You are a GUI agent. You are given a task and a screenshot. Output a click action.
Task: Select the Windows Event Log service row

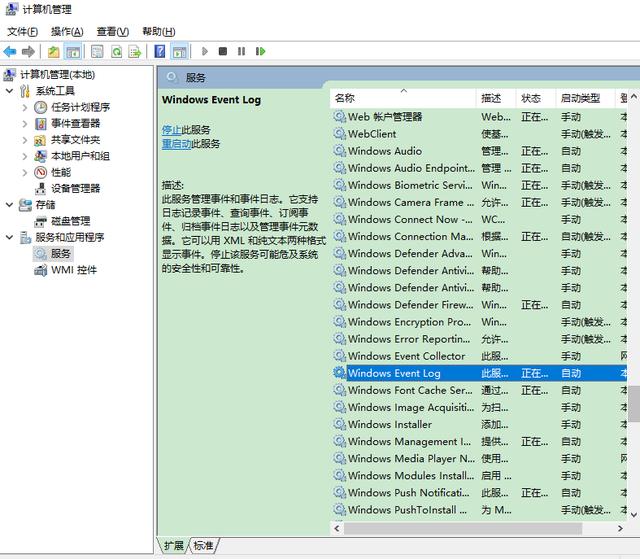pyautogui.click(x=479, y=373)
